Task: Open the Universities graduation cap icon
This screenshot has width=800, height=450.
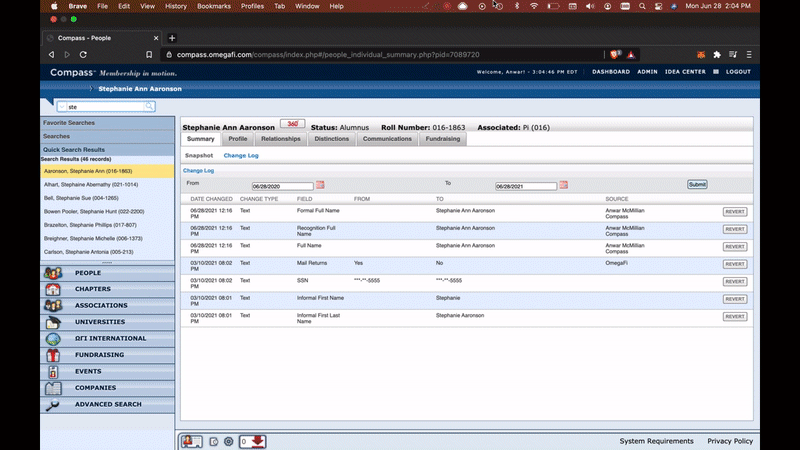Action: (53, 322)
